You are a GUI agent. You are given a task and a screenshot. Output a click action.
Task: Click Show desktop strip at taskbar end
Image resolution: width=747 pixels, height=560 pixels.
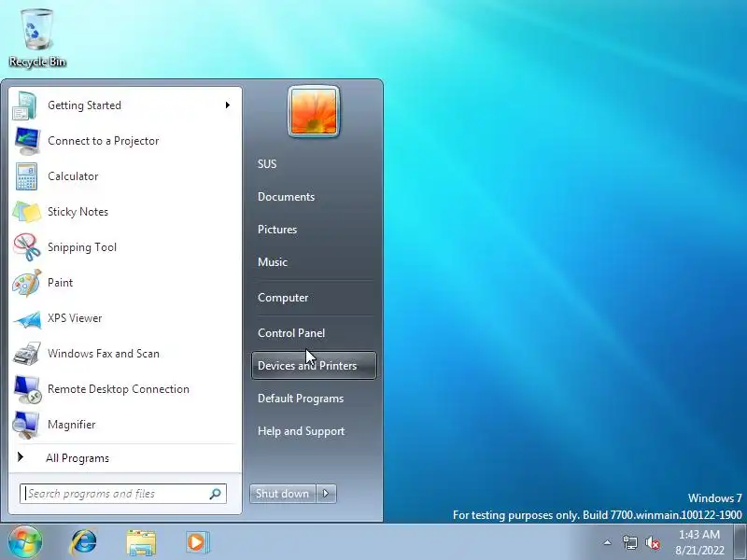740,542
